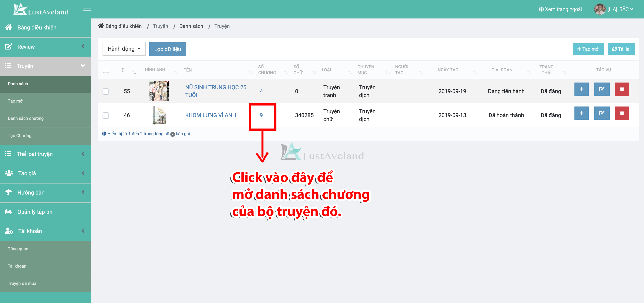The height and width of the screenshot is (303, 644).
Task: Open Quản lý tập tin in the sidebar
Action: pyautogui.click(x=45, y=212)
